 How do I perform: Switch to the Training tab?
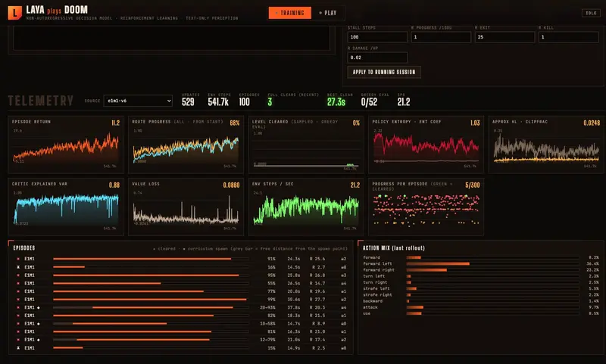[x=290, y=13]
